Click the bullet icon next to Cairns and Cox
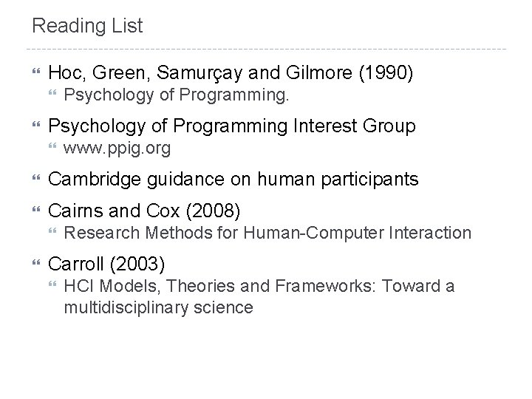This screenshot has width=532, height=399. 35,212
